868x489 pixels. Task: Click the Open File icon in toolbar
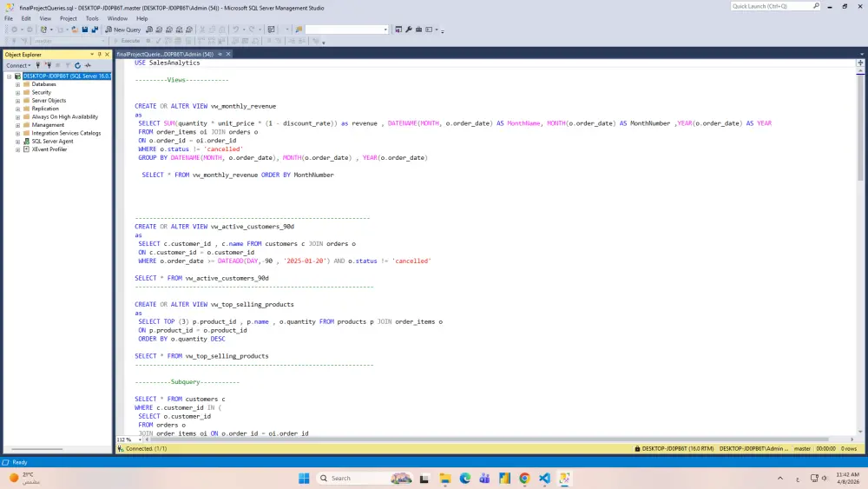tap(74, 30)
